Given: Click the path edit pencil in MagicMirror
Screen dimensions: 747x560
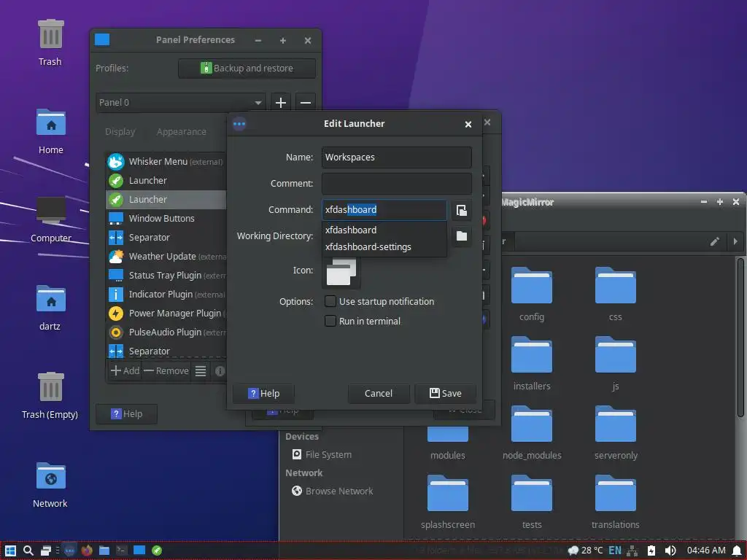Looking at the screenshot, I should point(715,241).
